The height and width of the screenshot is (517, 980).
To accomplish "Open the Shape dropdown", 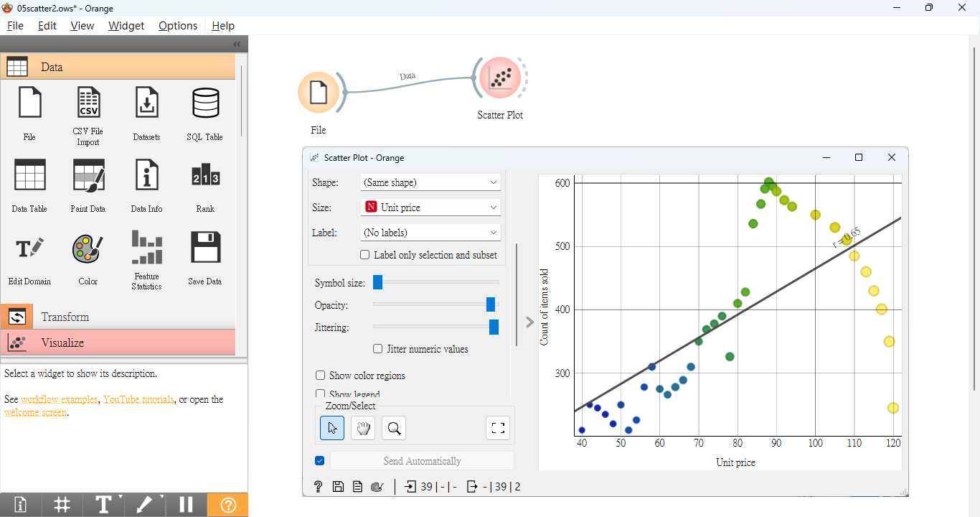I will pos(430,182).
